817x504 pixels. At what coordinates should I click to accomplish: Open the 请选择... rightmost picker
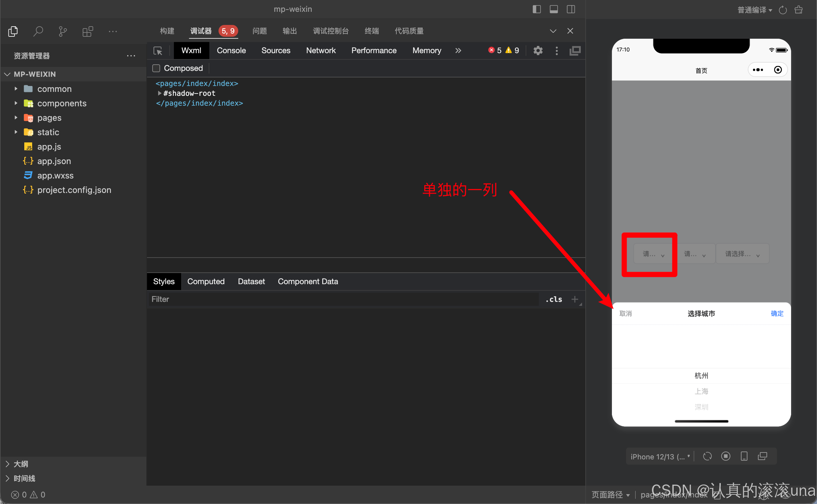click(742, 254)
